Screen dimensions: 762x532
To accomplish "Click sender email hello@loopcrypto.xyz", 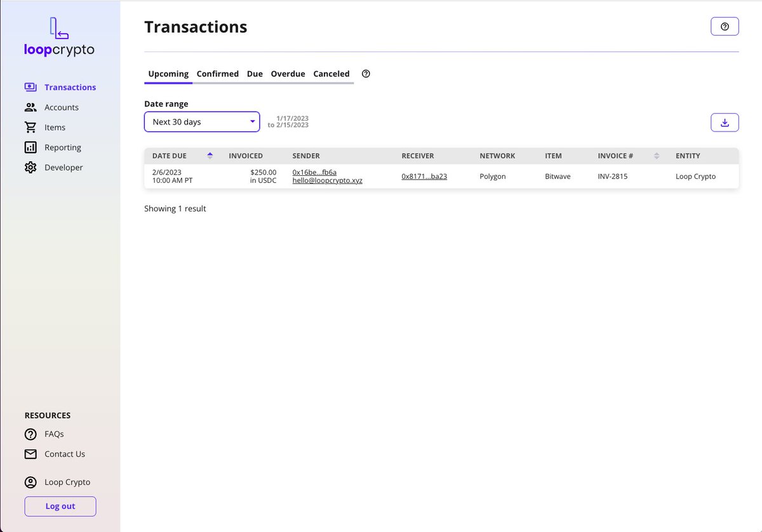I will coord(327,181).
